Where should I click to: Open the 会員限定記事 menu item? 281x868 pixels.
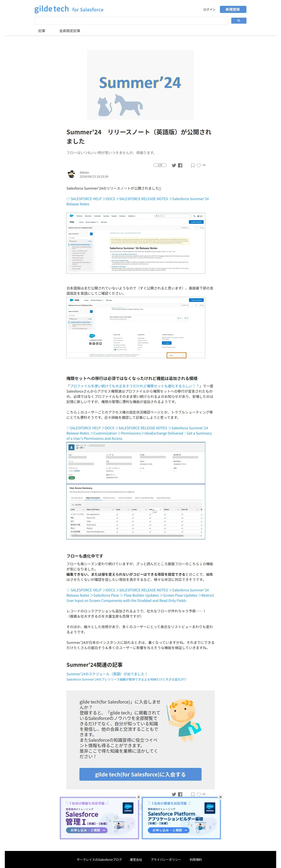click(x=70, y=31)
